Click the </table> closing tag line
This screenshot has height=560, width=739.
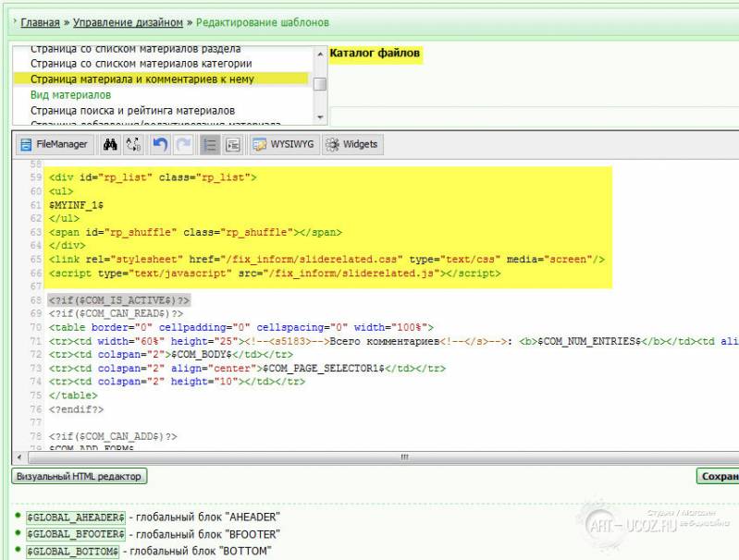pyautogui.click(x=73, y=396)
